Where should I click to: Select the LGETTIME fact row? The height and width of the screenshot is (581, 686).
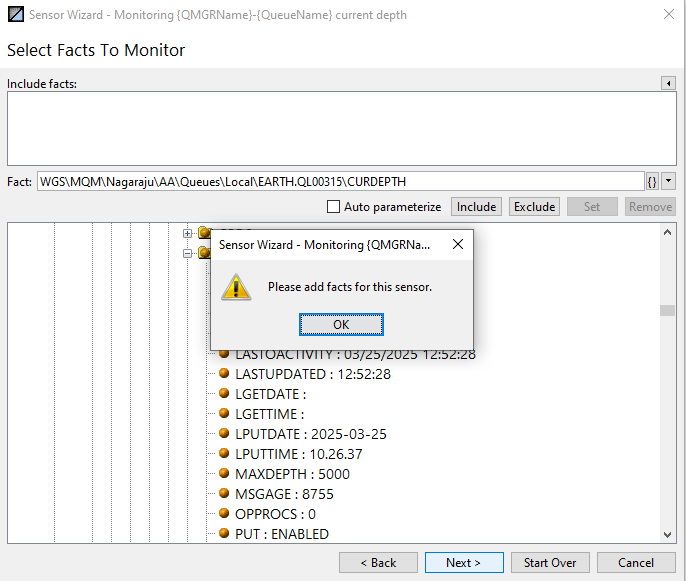pos(270,414)
